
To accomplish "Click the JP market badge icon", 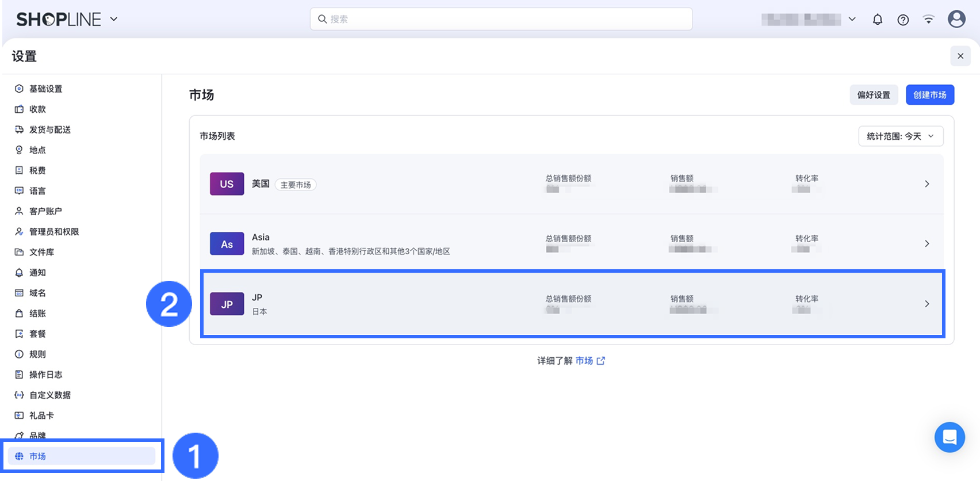I will [227, 304].
